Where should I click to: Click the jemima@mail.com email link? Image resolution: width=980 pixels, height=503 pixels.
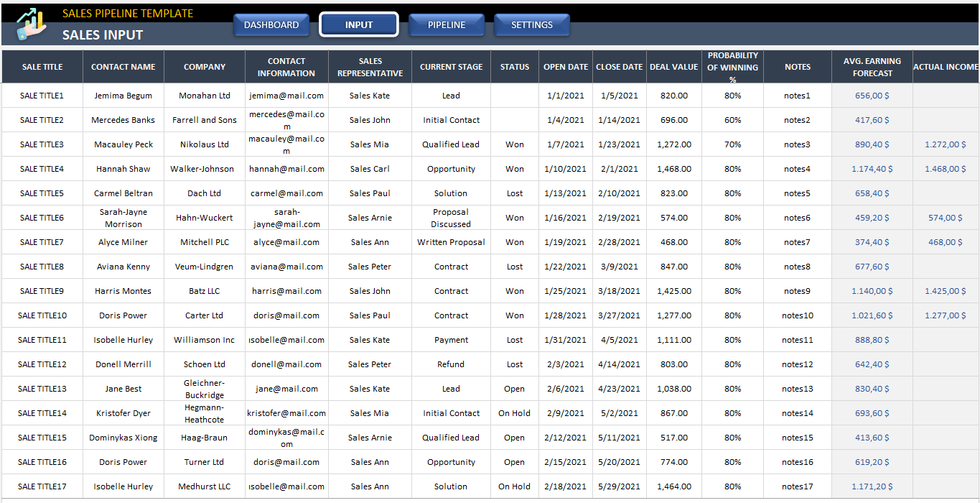coord(286,95)
